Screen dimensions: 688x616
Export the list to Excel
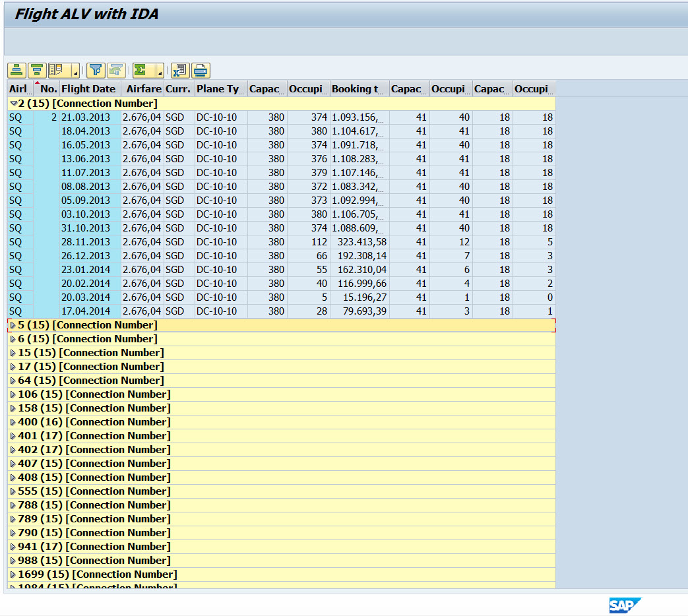coord(179,70)
